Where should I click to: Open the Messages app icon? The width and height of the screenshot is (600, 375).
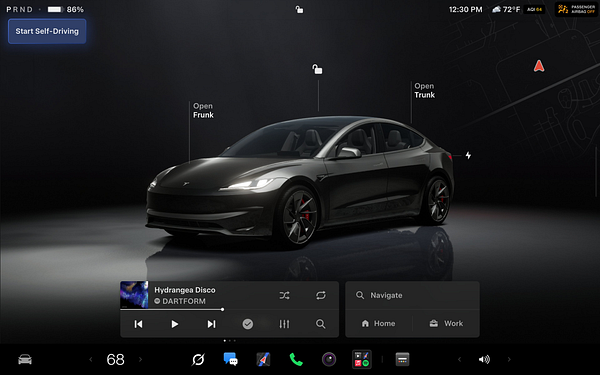click(x=230, y=359)
